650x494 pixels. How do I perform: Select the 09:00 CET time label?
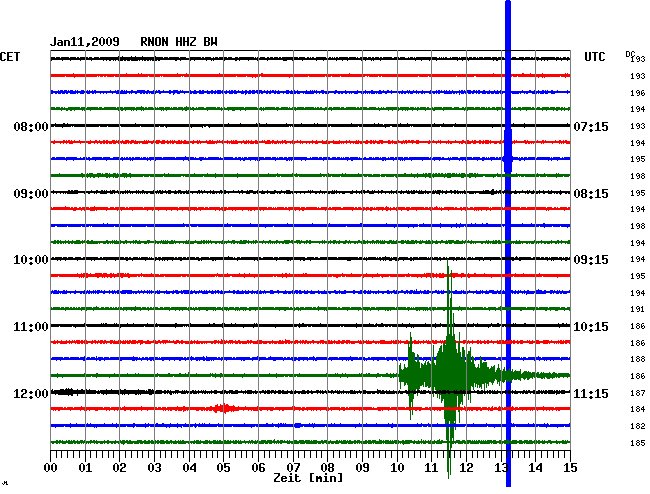(x=31, y=194)
